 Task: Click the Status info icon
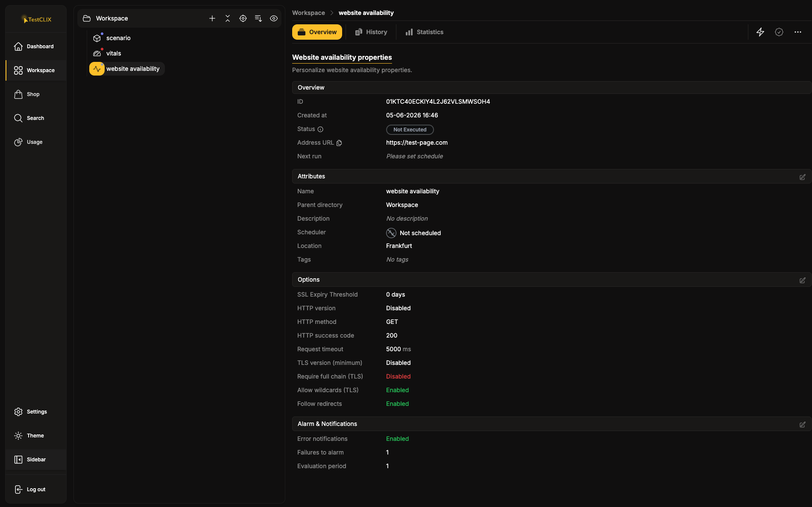pos(320,129)
